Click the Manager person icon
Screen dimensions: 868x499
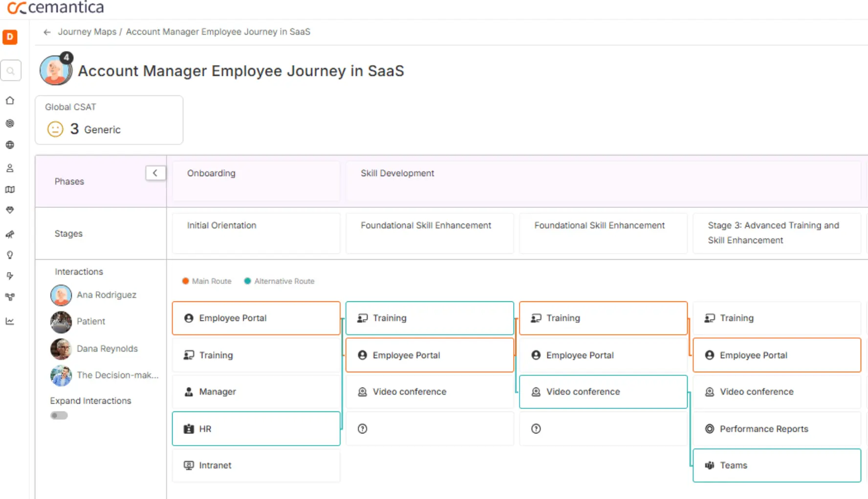tap(189, 392)
